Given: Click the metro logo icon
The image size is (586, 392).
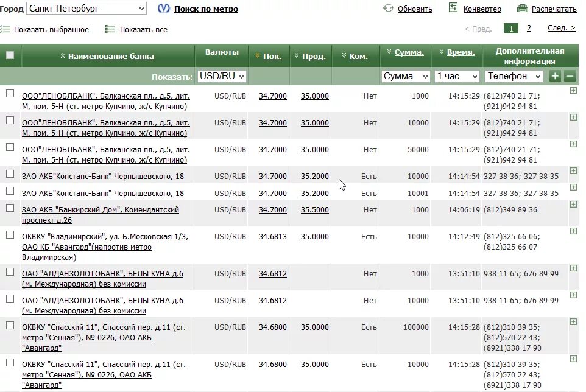Looking at the screenshot, I should coord(163,8).
